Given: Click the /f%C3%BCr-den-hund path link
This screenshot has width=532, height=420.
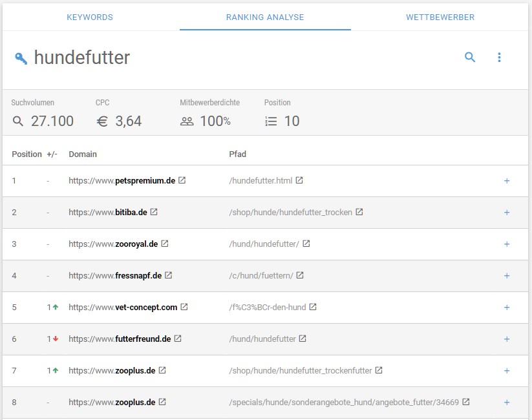Looking at the screenshot, I should coord(268,308).
